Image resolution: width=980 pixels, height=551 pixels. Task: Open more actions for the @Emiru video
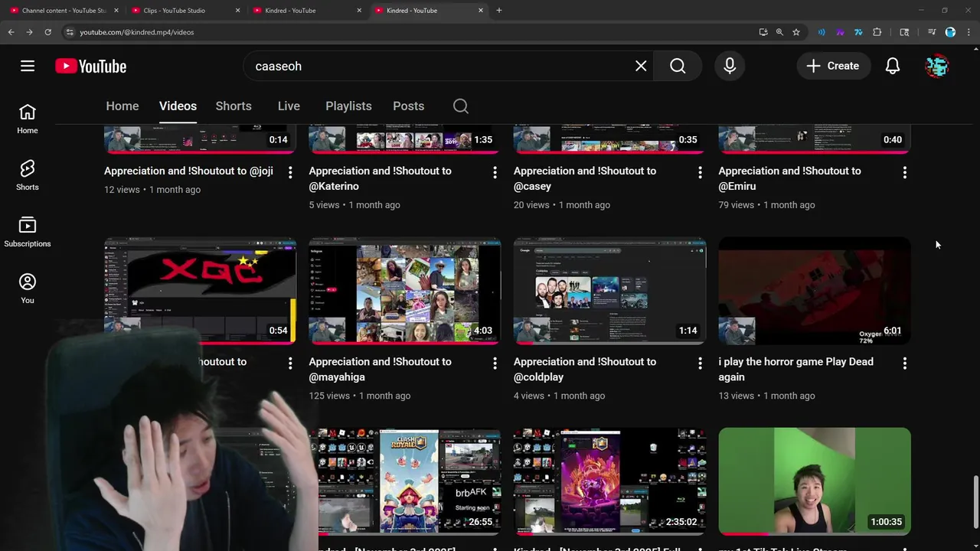pos(905,173)
